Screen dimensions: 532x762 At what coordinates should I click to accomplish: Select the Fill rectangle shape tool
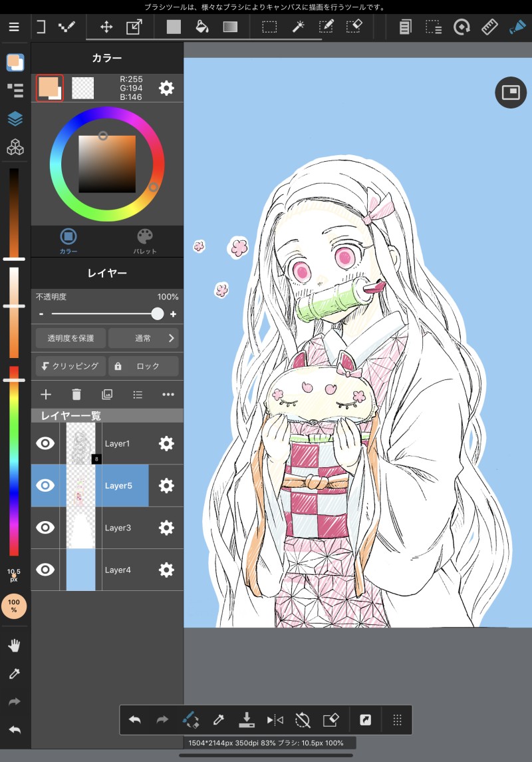click(x=174, y=27)
